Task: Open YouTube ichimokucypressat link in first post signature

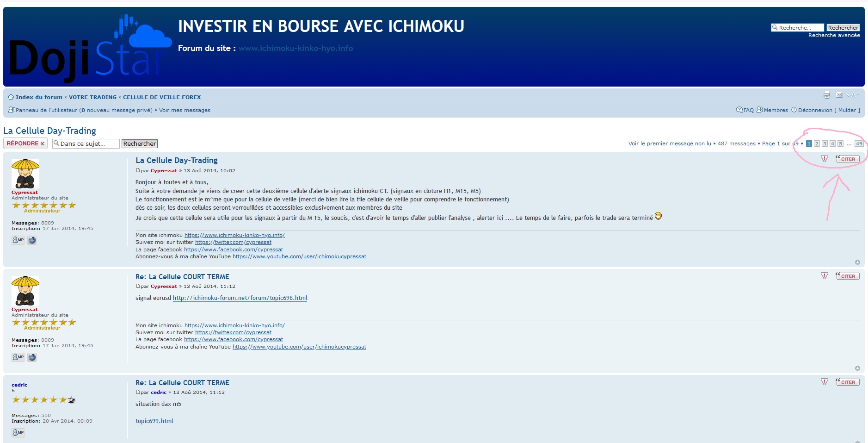Action: pos(299,256)
